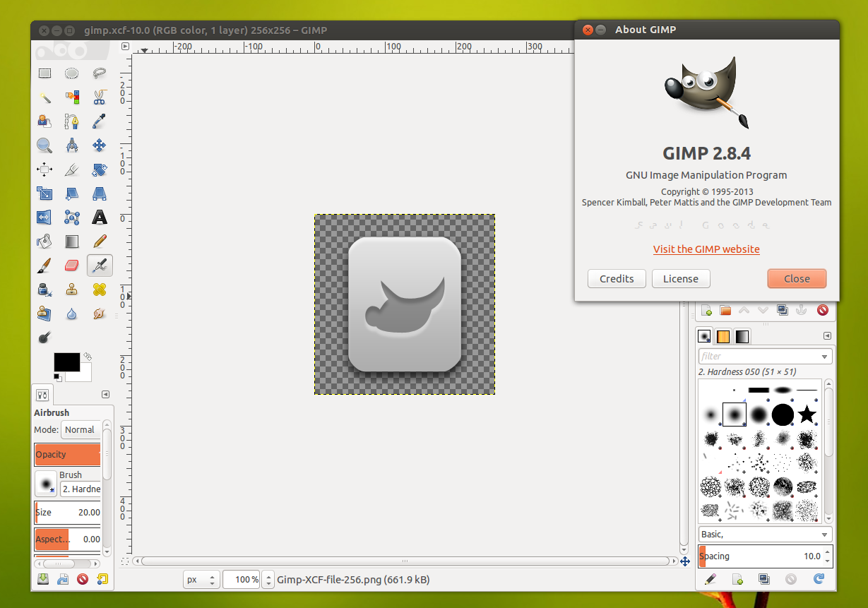Open the Visit the GIMP website link
Image resolution: width=868 pixels, height=608 pixels.
(706, 249)
